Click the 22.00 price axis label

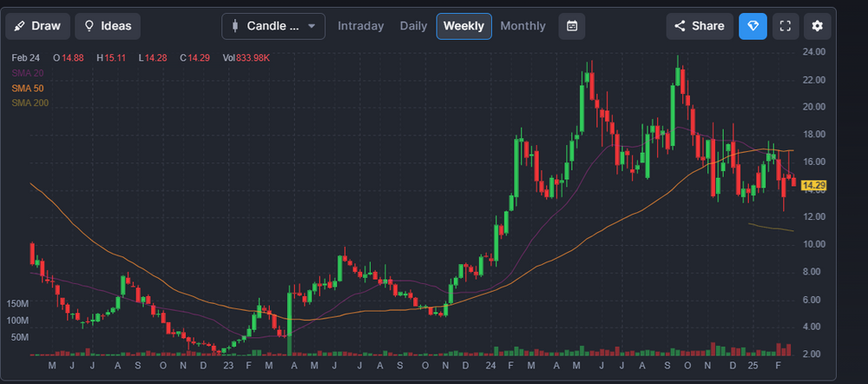814,80
